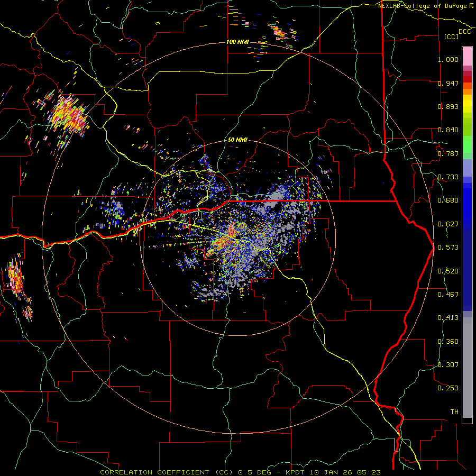Click the 0.5 DEG elevation text
476x476 pixels.
(254, 472)
